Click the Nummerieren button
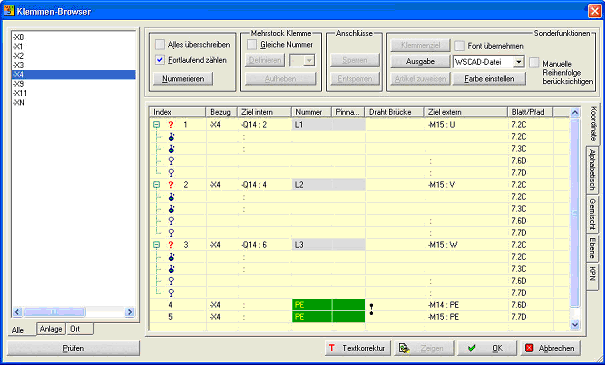 click(183, 79)
